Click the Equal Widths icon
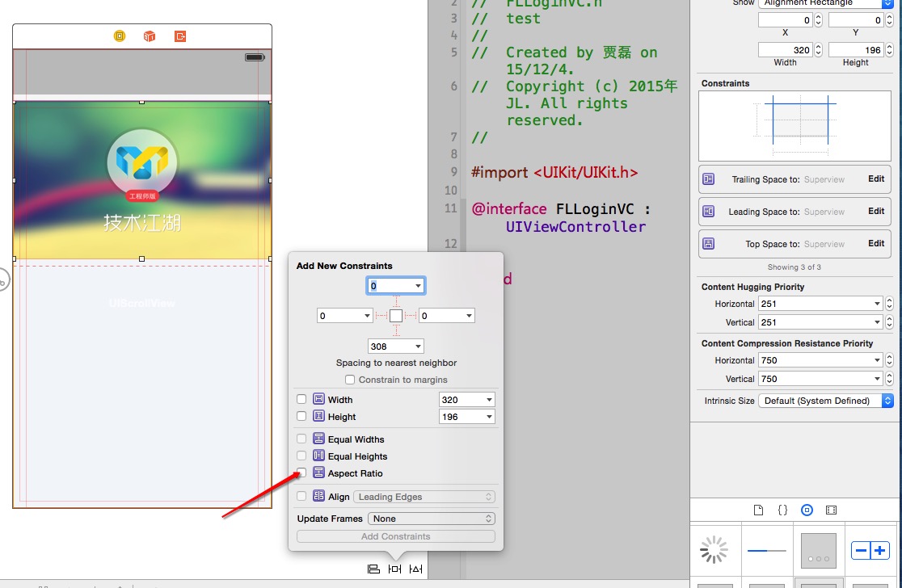Viewport: 902px width, 588px height. click(318, 439)
